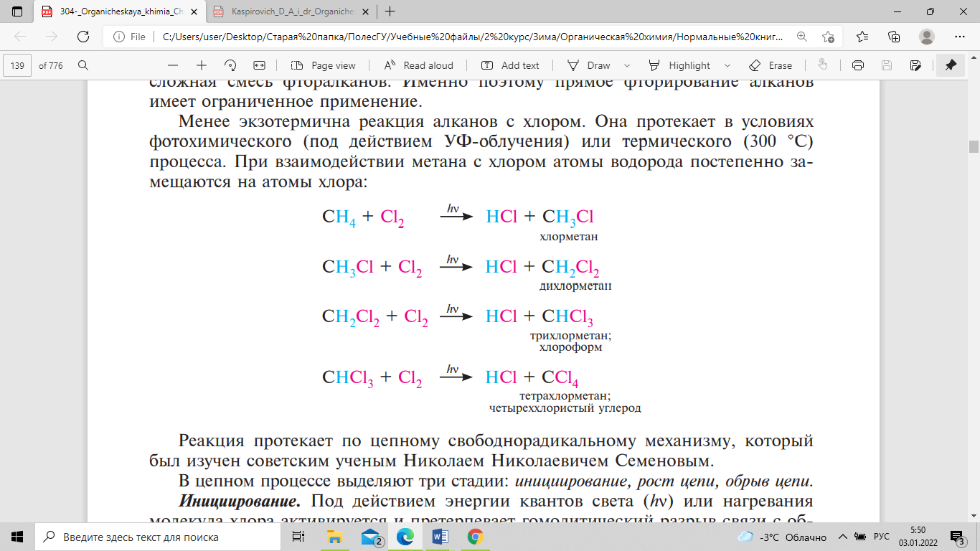980x551 pixels.
Task: Zoom in the PDF document
Action: [x=202, y=65]
